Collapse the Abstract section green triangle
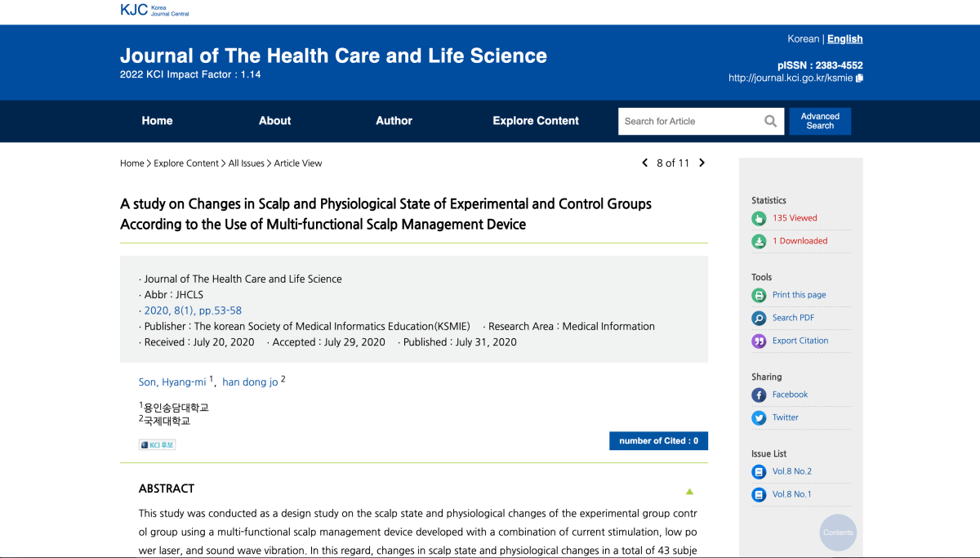The height and width of the screenshot is (558, 980). [689, 492]
